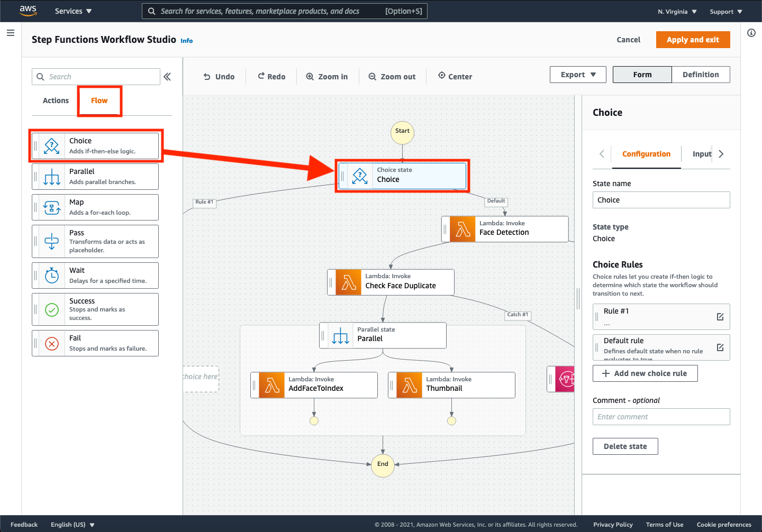Click the Success checkmark icon
The width and height of the screenshot is (762, 532).
[x=52, y=309]
